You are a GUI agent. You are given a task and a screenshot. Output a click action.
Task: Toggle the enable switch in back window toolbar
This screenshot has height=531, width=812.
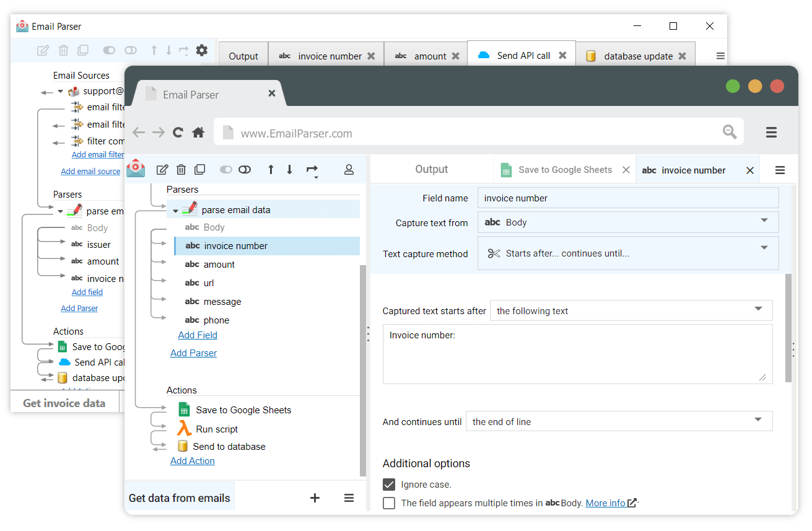pyautogui.click(x=110, y=50)
